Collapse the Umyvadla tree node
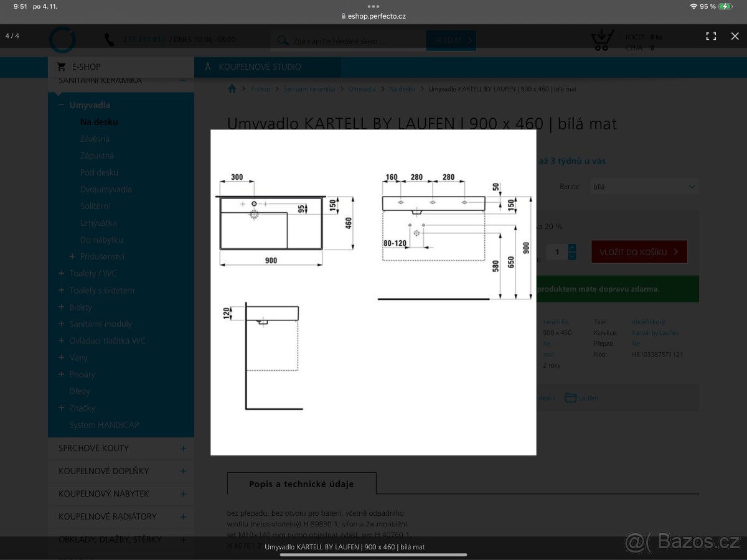 coord(61,105)
